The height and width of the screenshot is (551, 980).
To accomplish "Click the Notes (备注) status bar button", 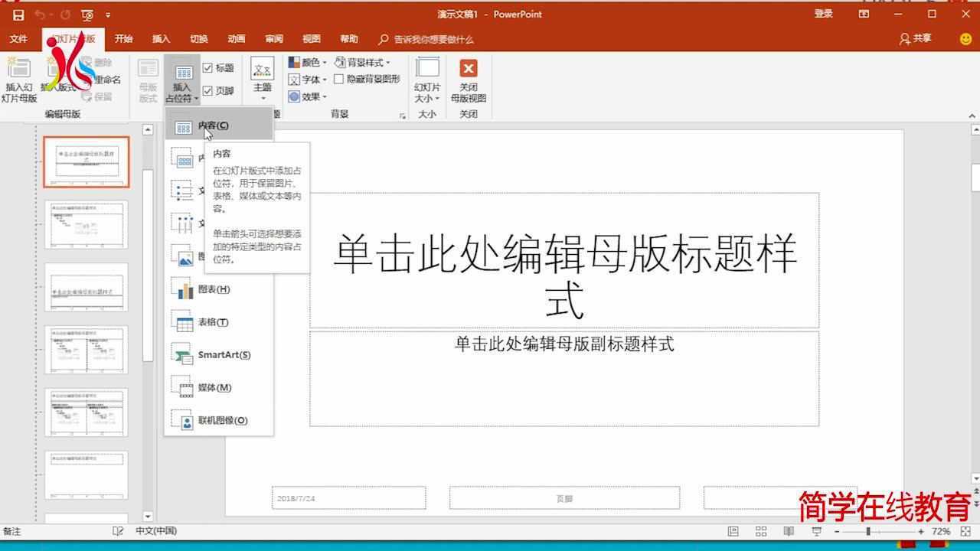I will tap(12, 531).
